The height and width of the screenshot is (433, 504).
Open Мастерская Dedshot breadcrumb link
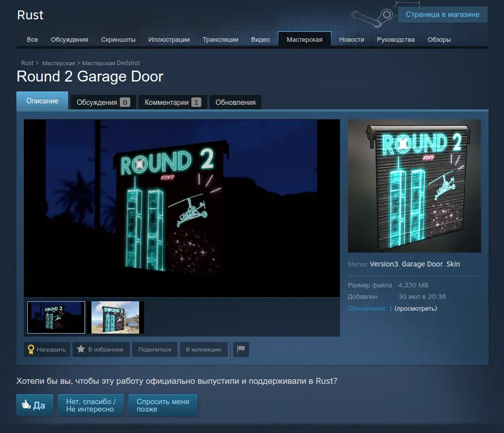pos(111,63)
